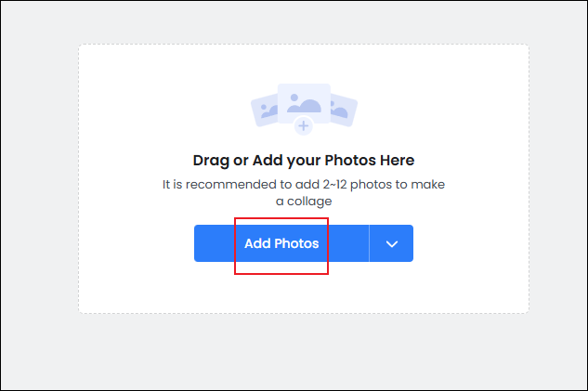Click the "Drag or Add your Photos Here" heading

click(x=303, y=161)
